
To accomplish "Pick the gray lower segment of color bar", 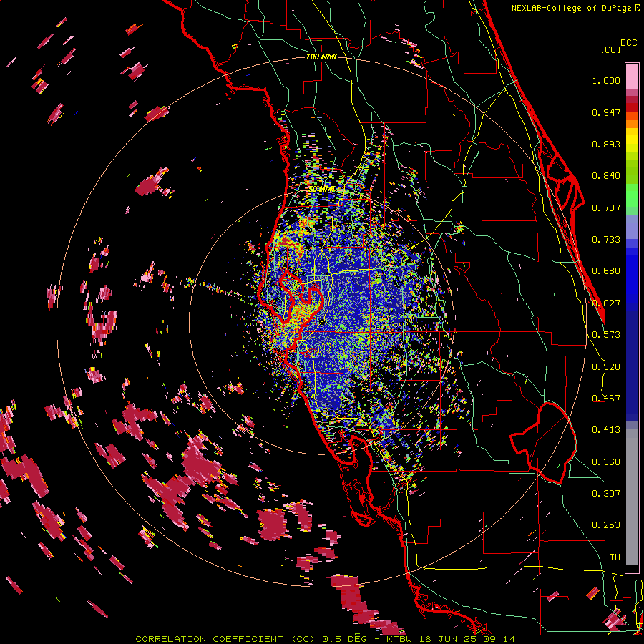I will tap(632, 497).
